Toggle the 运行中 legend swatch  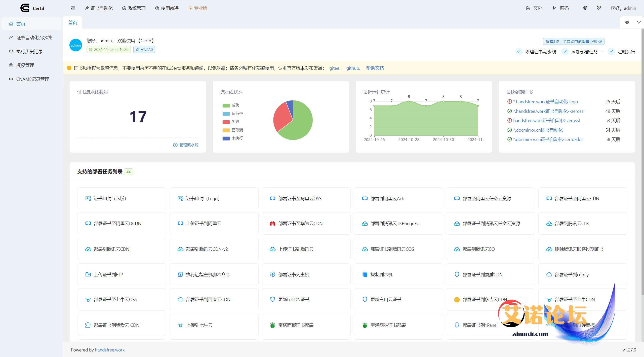click(226, 114)
